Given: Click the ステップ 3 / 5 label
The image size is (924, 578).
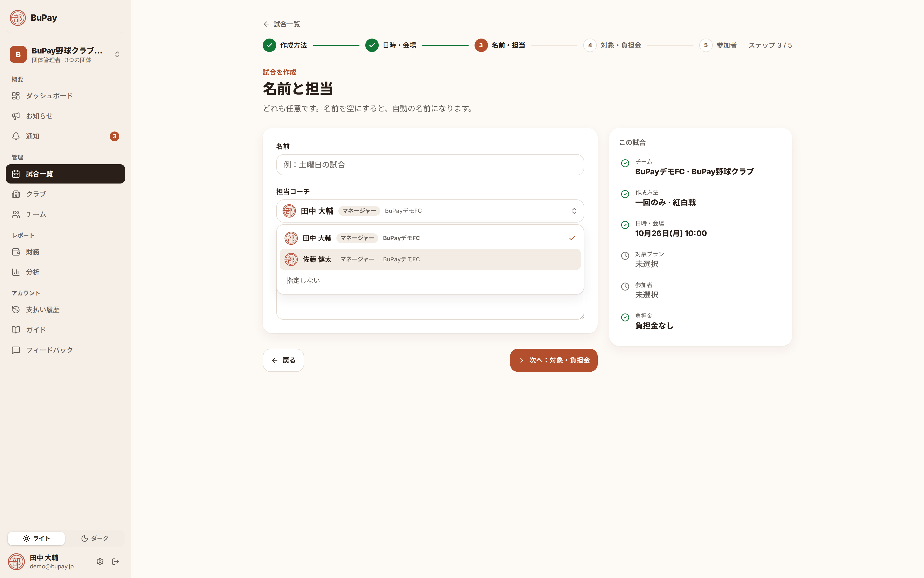Looking at the screenshot, I should [770, 45].
